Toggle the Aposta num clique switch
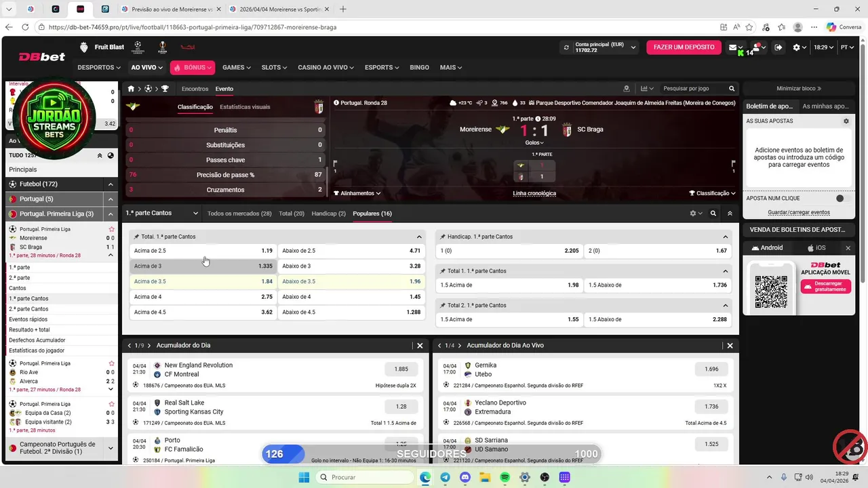Image resolution: width=868 pixels, height=488 pixels. pyautogui.click(x=843, y=199)
